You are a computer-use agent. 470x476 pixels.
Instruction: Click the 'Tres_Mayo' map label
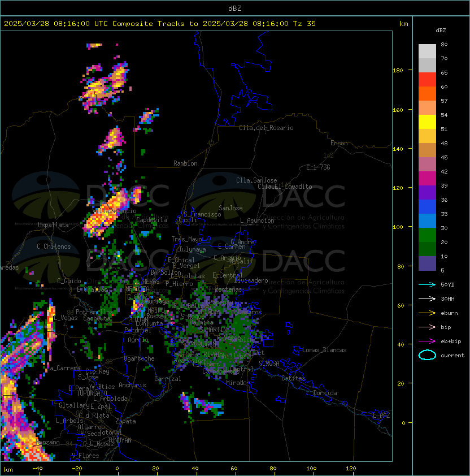click(186, 239)
